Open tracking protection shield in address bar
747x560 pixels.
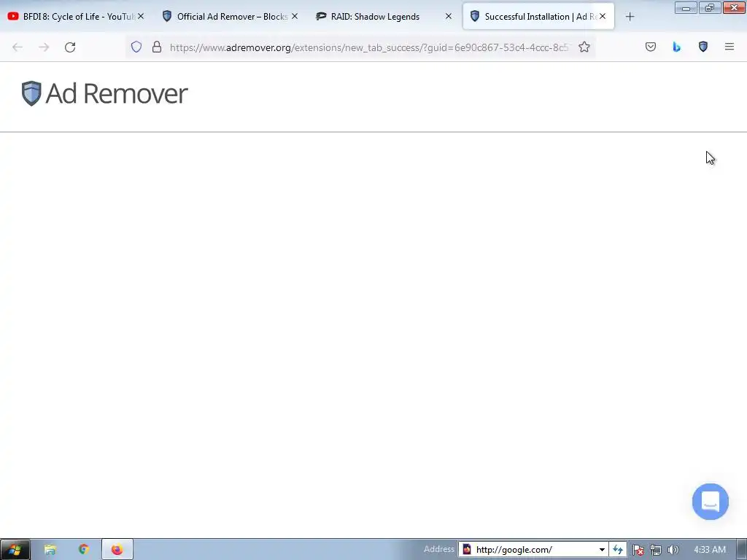(136, 47)
